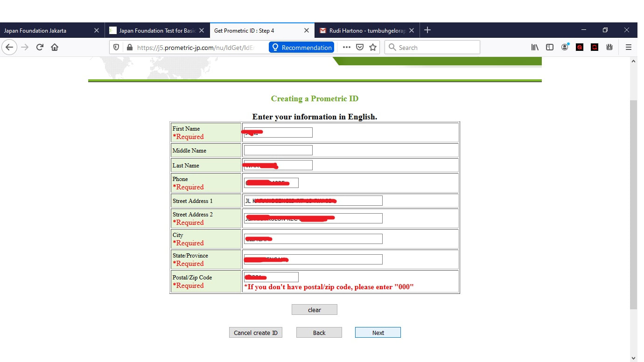
Task: Click the clear button
Action: pos(315,310)
